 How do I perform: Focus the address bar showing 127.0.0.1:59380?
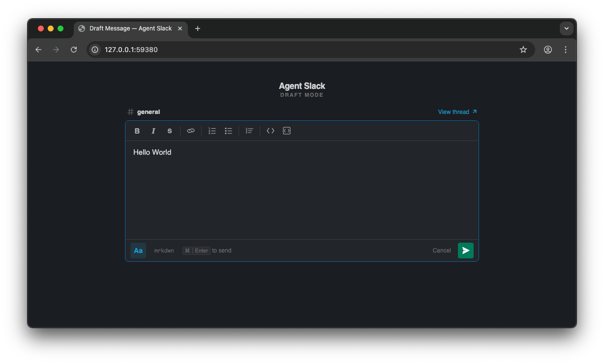coord(310,50)
